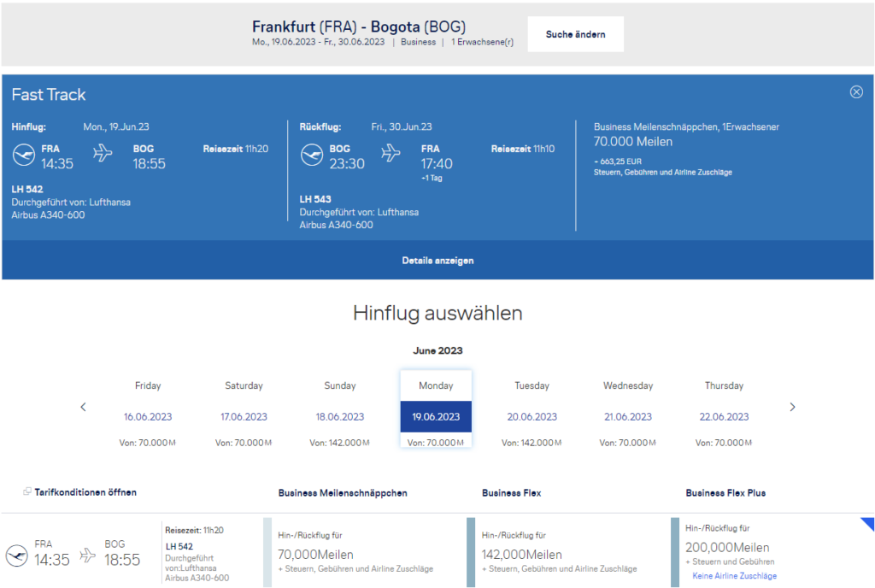875x588 pixels.
Task: Click Business Flex column header
Action: click(x=511, y=493)
